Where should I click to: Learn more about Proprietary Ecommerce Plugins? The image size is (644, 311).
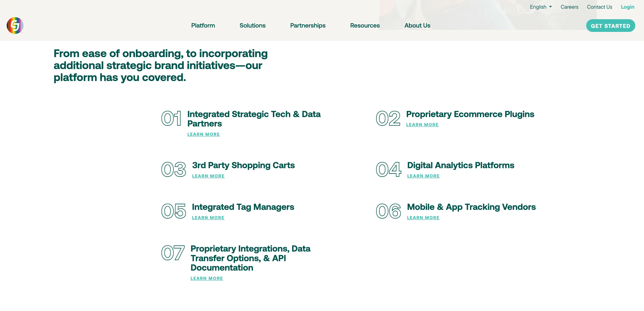422,125
